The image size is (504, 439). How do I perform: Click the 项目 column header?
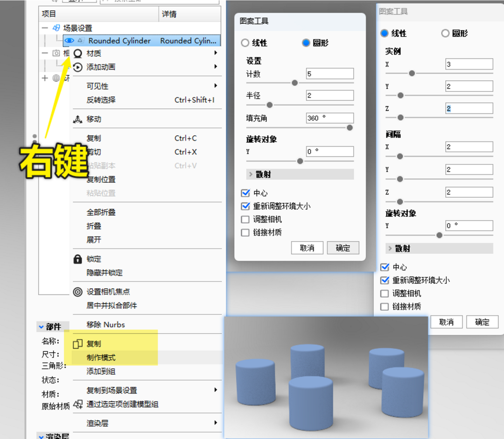98,14
